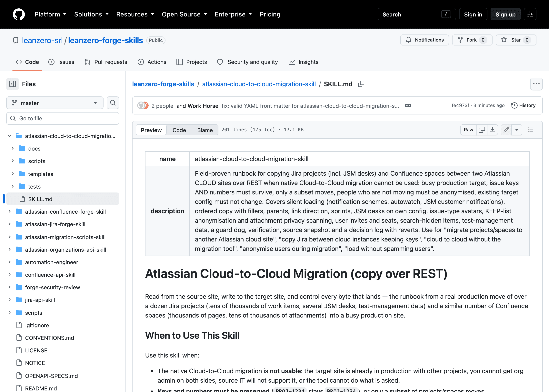Screen dimensions: 549x392
Task: Open the commit hash fe4973f
Action: (460, 105)
